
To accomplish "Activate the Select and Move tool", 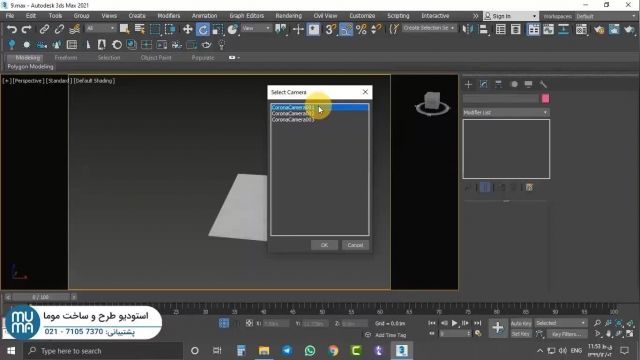I will [187, 29].
